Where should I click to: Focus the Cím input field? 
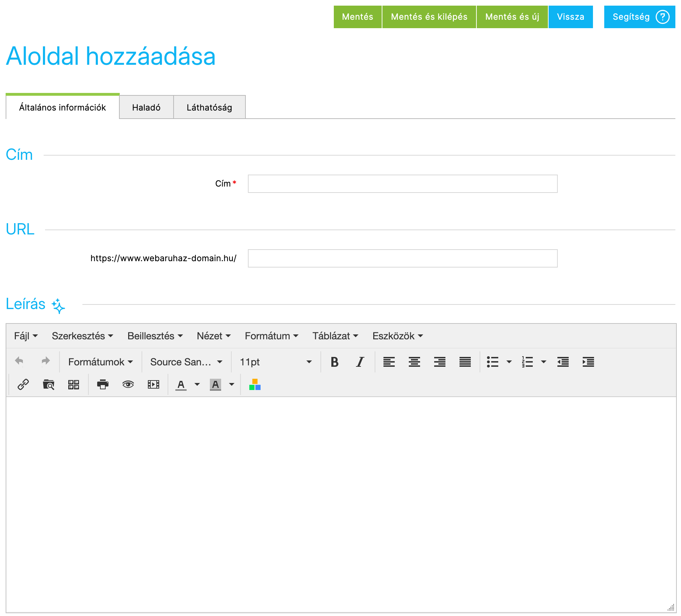[403, 184]
